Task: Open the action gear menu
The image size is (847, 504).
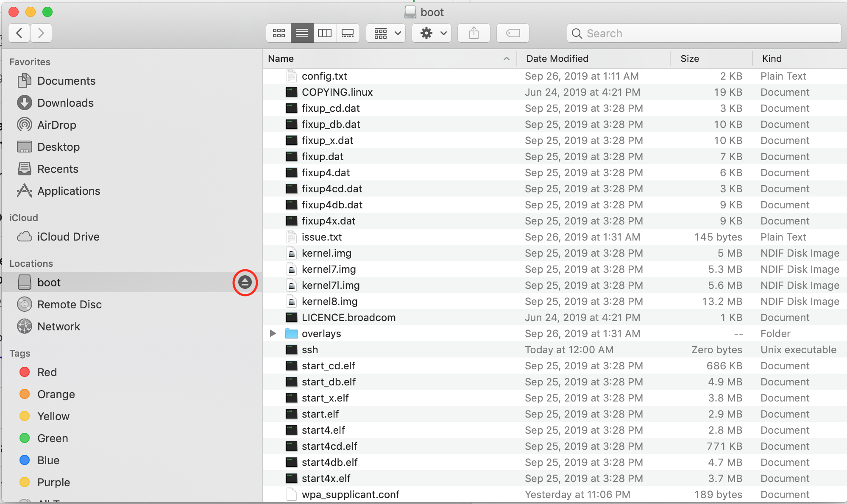Action: pyautogui.click(x=431, y=33)
